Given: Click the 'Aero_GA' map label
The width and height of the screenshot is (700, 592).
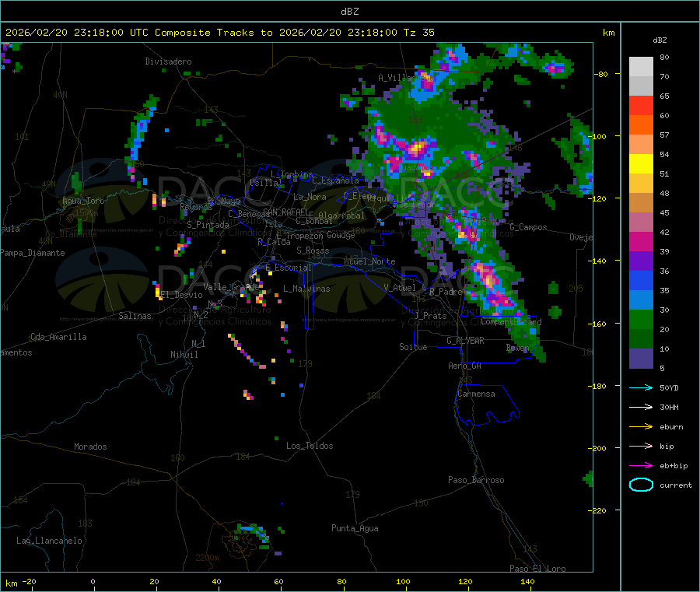Looking at the screenshot, I should (x=465, y=366).
